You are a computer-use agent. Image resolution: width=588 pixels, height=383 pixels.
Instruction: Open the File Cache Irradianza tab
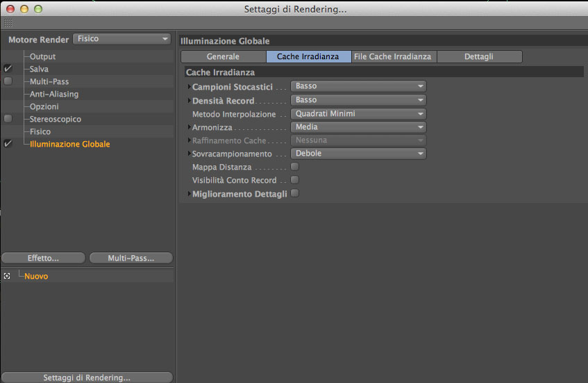(394, 57)
